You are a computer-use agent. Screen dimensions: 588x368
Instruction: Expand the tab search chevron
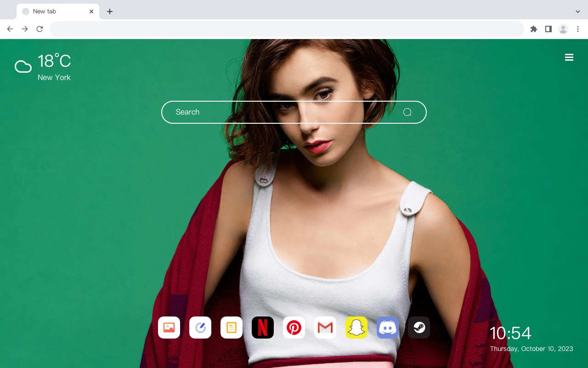(x=578, y=11)
